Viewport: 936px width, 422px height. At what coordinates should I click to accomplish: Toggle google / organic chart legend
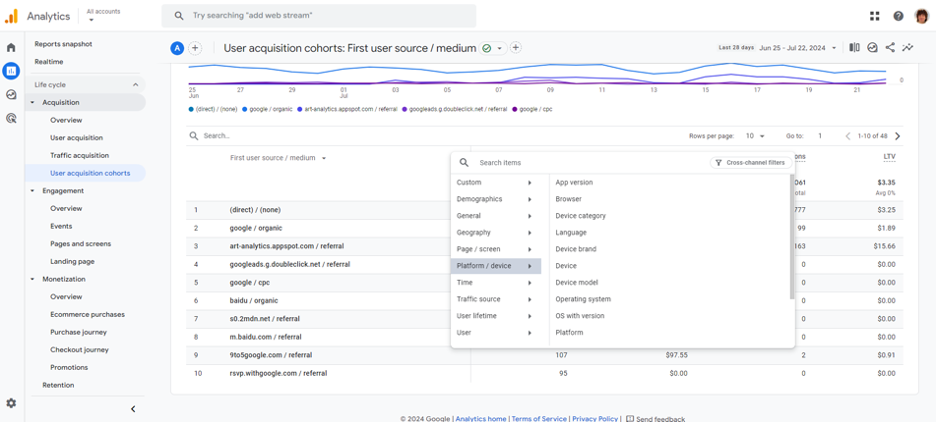click(268, 110)
